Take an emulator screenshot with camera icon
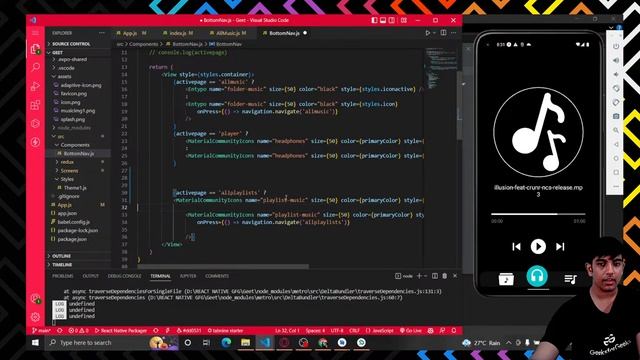The height and width of the screenshot is (360, 640). (616, 116)
